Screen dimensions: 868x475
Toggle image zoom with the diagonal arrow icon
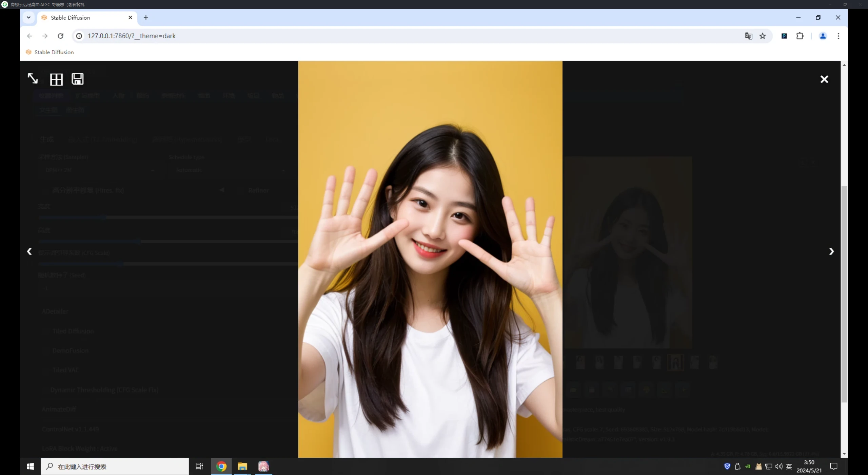(33, 79)
